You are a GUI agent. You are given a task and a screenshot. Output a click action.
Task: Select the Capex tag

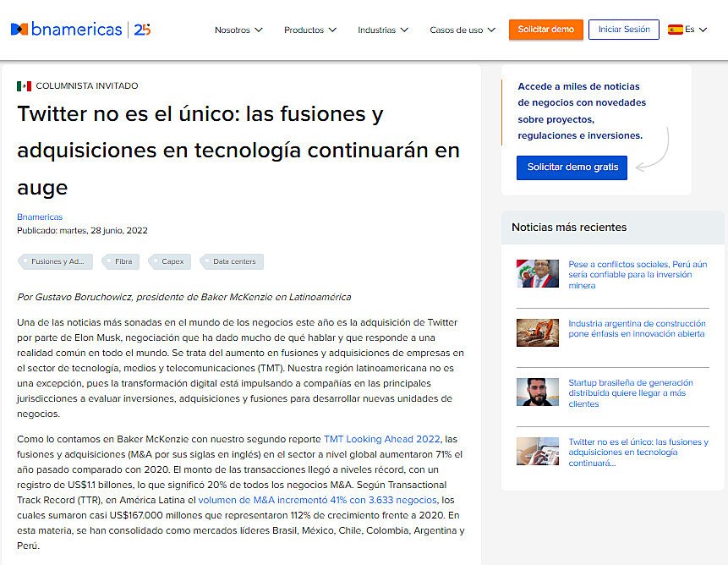[x=170, y=261]
